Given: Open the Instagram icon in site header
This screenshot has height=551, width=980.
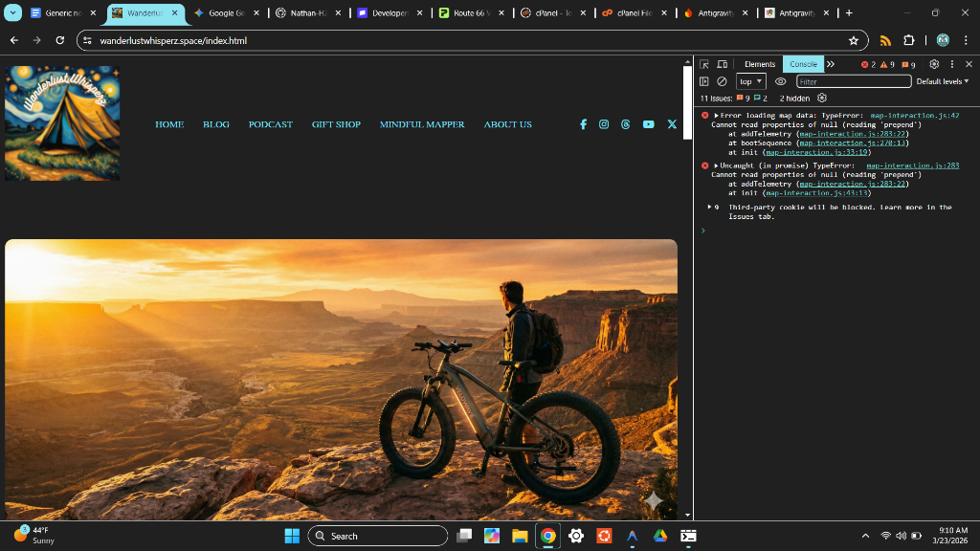Looking at the screenshot, I should [x=604, y=124].
